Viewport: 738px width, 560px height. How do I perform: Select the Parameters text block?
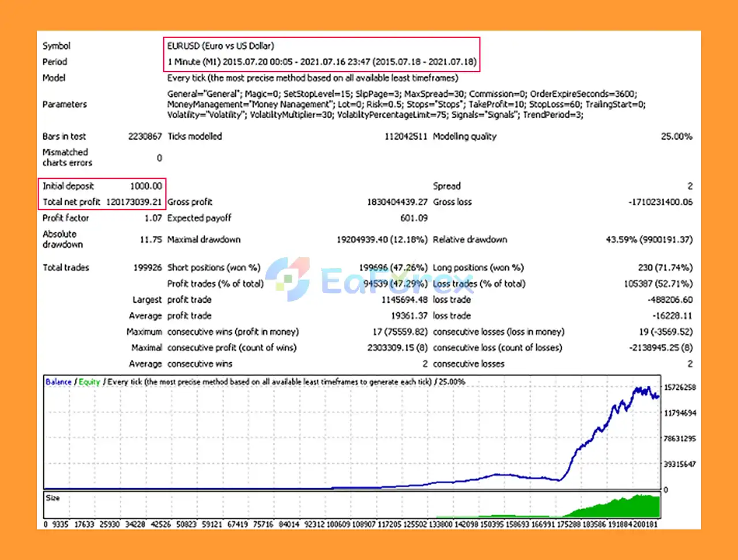pyautogui.click(x=402, y=104)
